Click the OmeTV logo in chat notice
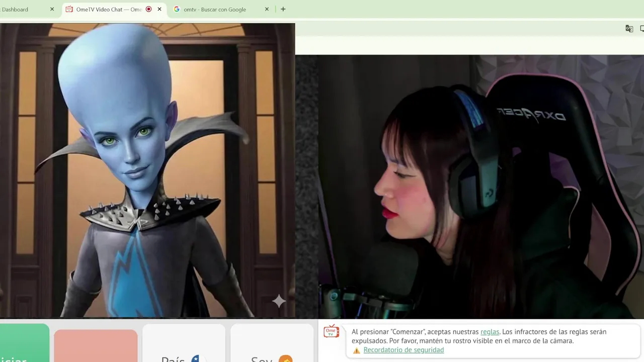644x362 pixels. [331, 331]
